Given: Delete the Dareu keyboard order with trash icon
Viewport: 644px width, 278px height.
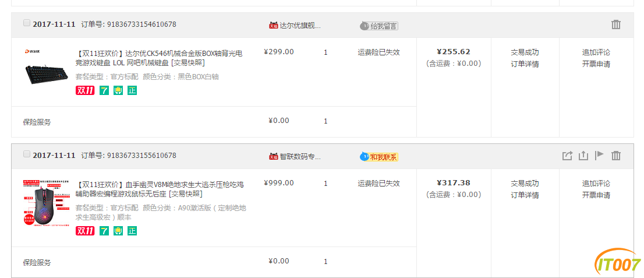Looking at the screenshot, I should click(615, 24).
